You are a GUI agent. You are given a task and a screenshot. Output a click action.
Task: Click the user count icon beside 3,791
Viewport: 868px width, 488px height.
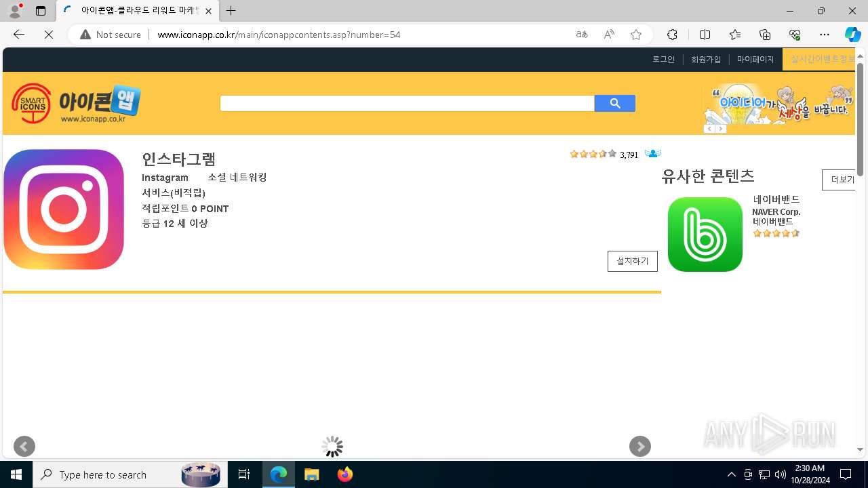652,154
